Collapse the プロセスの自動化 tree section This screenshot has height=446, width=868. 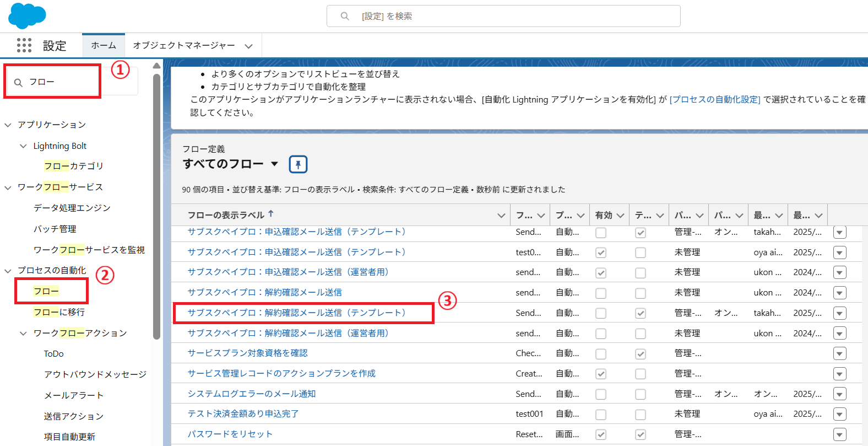point(8,271)
